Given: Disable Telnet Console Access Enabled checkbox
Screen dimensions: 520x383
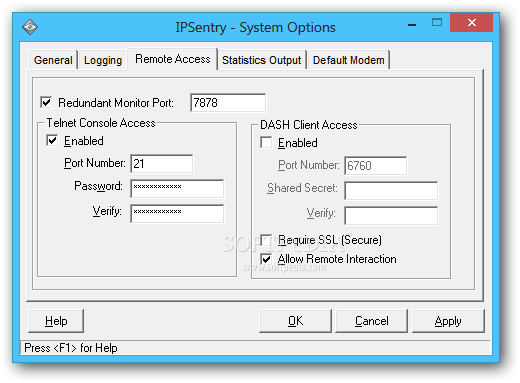Looking at the screenshot, I should tap(52, 140).
